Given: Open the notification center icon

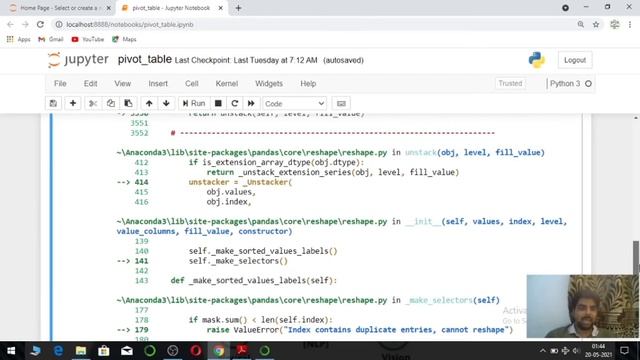Looking at the screenshot, I should pyautogui.click(x=624, y=351).
